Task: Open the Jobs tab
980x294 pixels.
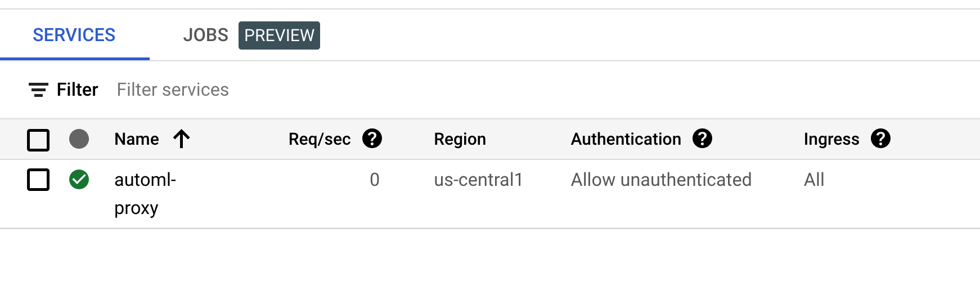Action: coord(205,35)
